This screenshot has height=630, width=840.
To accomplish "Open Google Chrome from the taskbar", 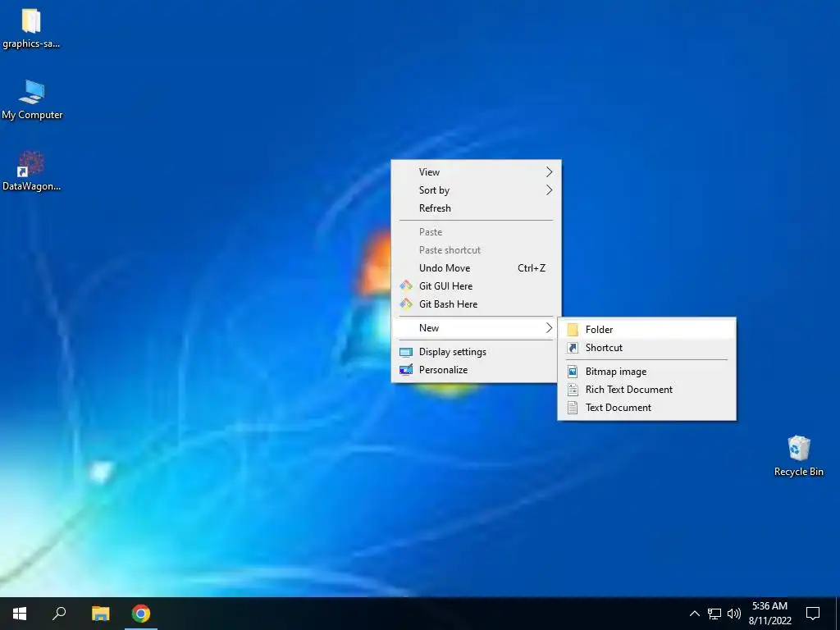I will (x=141, y=614).
